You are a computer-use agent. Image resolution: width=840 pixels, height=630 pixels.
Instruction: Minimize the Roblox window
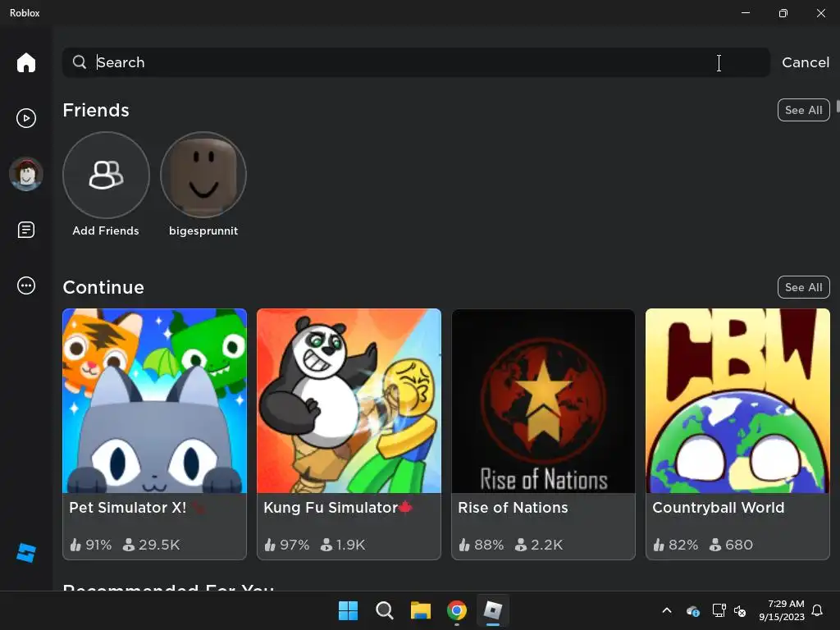click(x=745, y=12)
